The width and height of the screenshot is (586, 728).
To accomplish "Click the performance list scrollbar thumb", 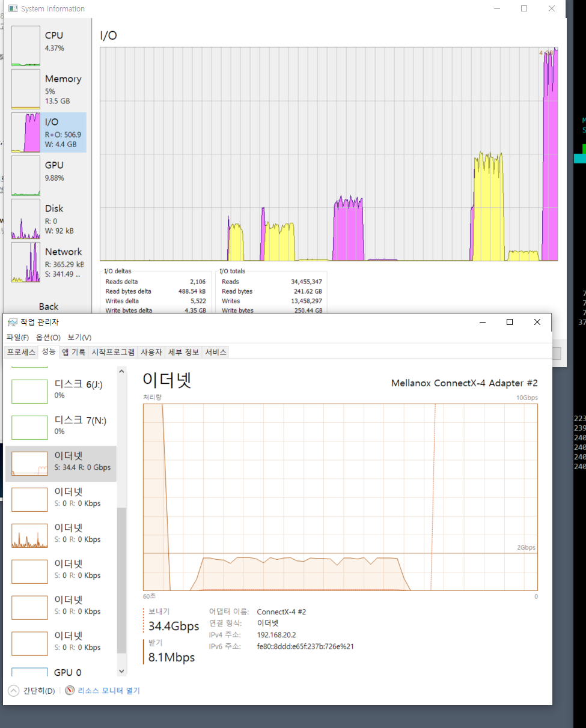I will tap(122, 580).
